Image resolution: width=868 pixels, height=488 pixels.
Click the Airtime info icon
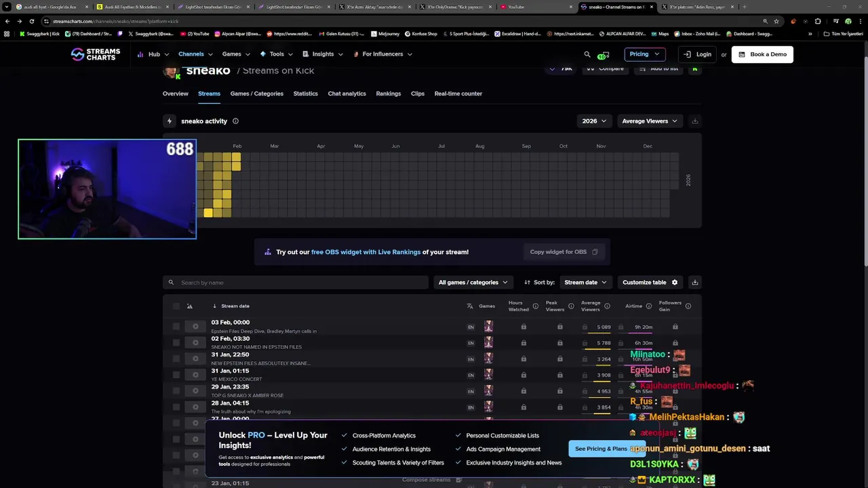[x=650, y=306]
